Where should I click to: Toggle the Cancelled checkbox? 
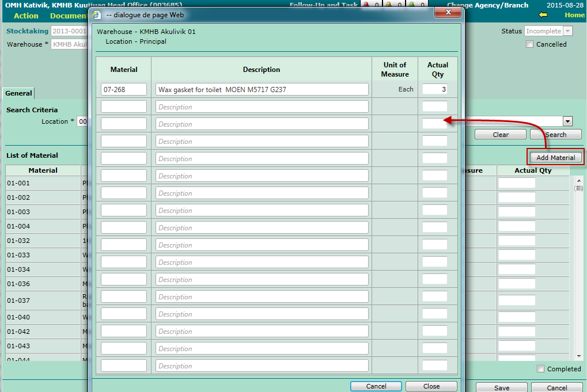pos(530,44)
